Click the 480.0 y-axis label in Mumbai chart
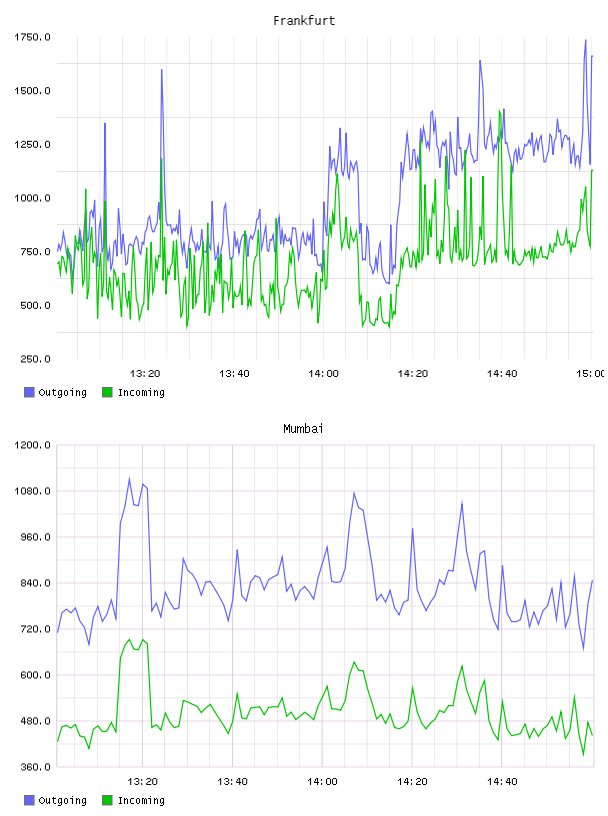Viewport: 608px width, 816px height. tap(35, 721)
